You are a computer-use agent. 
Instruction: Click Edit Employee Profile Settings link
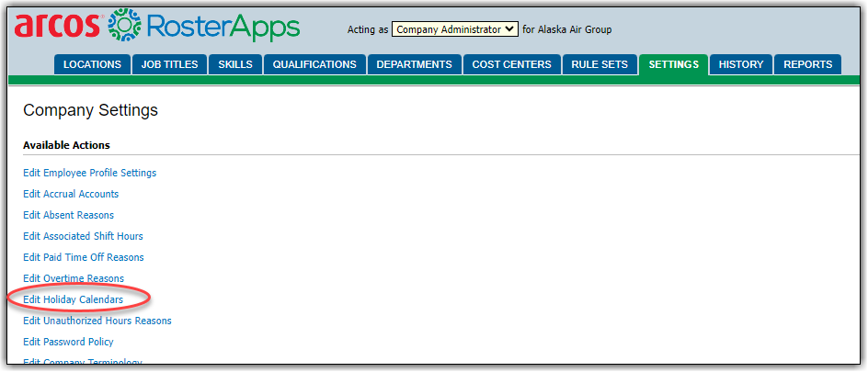89,173
